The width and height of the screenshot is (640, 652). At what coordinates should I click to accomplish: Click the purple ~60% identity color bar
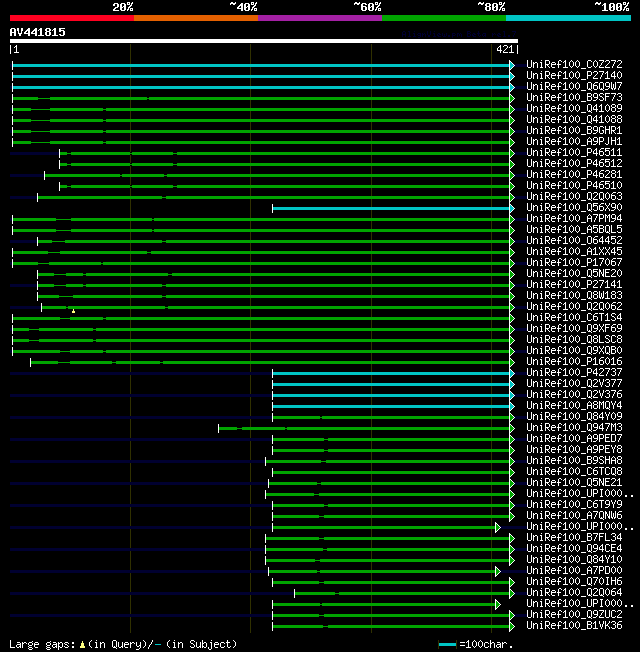(320, 18)
